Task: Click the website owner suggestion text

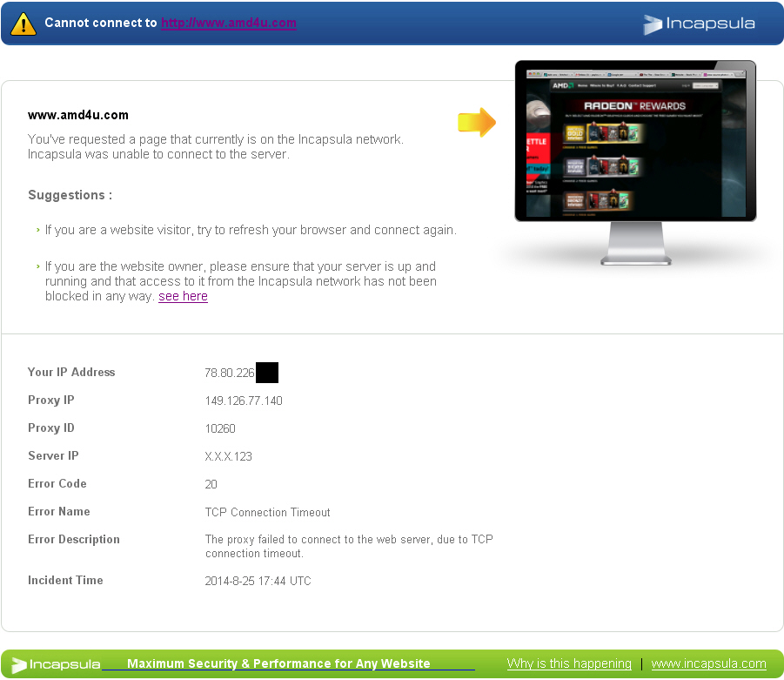Action: click(x=241, y=281)
